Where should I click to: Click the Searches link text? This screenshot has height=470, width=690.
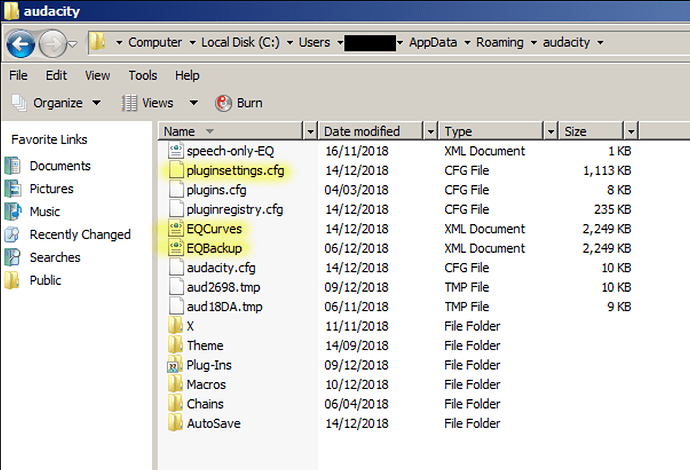tap(55, 257)
